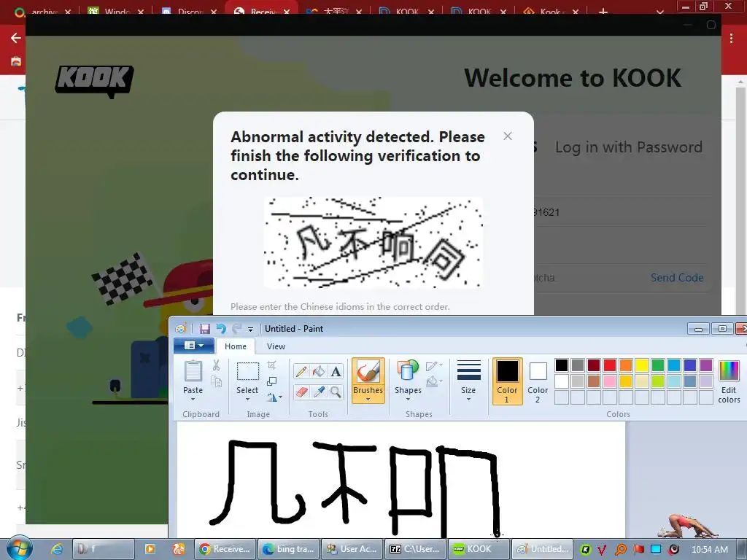747x560 pixels.
Task: Click the Save icon in Paint title bar
Action: click(205, 329)
